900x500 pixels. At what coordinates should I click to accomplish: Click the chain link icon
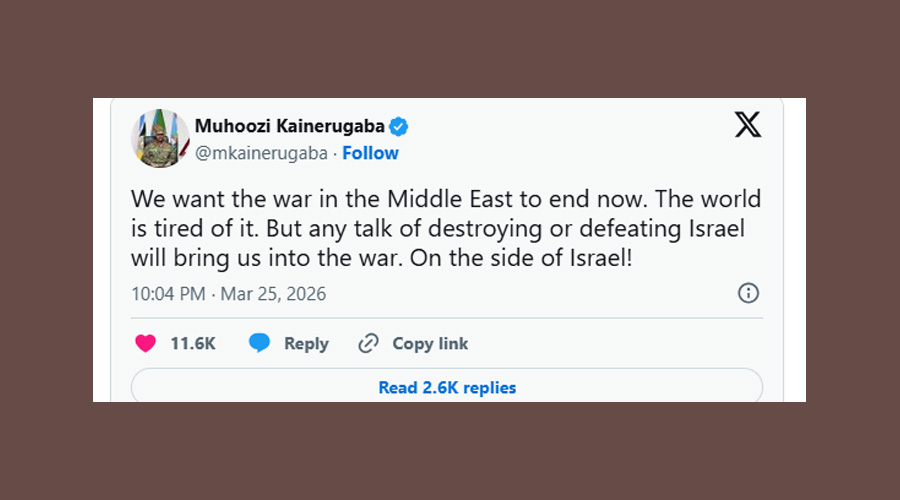click(x=368, y=343)
